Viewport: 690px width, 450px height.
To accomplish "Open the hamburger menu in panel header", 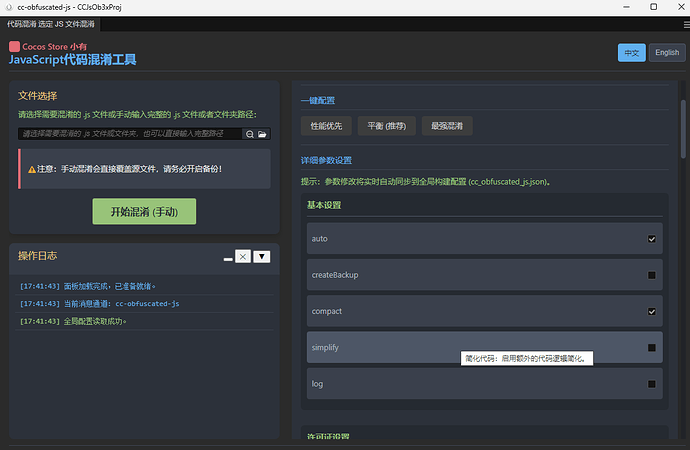I will 686,25.
